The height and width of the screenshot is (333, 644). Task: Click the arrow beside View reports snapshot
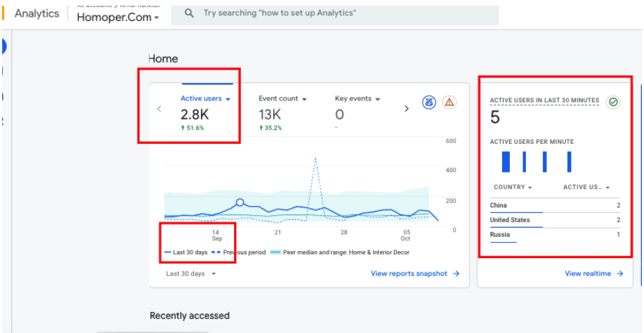pos(456,274)
